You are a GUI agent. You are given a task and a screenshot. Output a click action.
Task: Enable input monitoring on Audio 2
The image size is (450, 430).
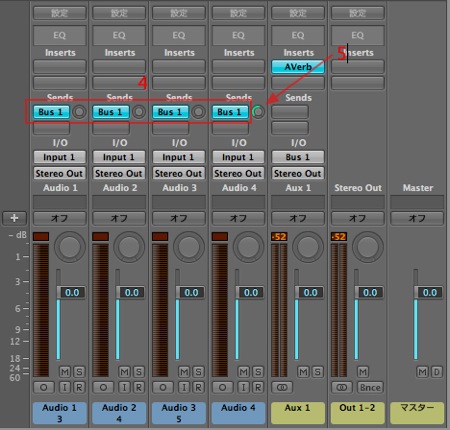pyautogui.click(x=125, y=387)
